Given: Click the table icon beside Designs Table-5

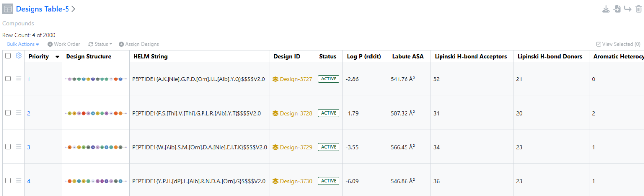Looking at the screenshot, I should coord(8,9).
